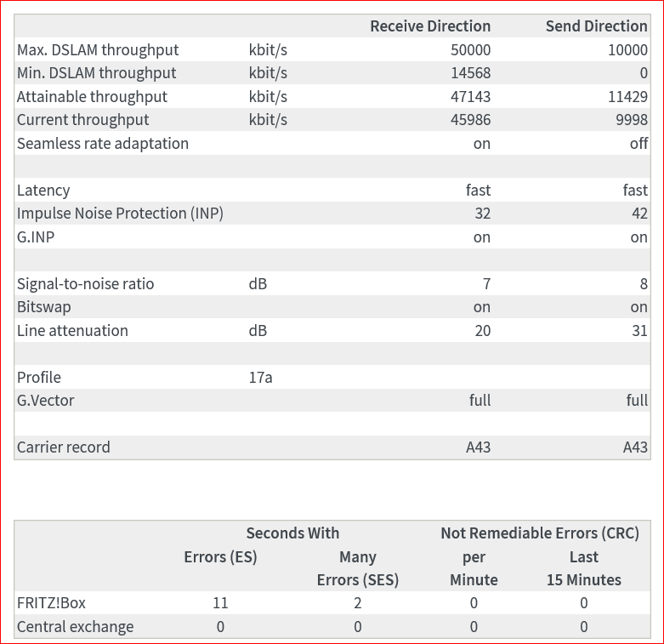Click the Latency row label
This screenshot has width=664, height=644.
pyautogui.click(x=43, y=191)
